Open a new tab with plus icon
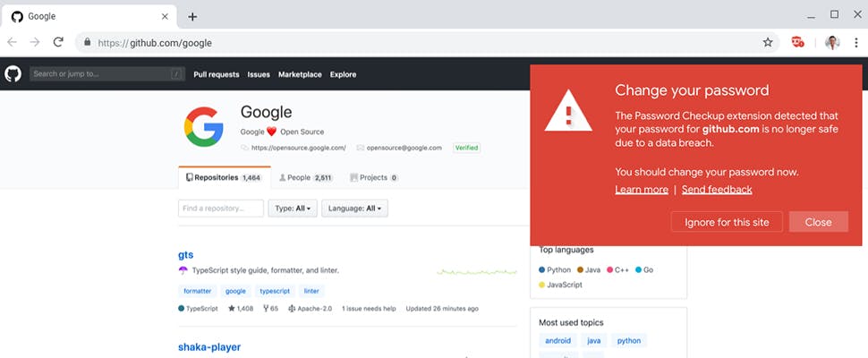 tap(192, 17)
